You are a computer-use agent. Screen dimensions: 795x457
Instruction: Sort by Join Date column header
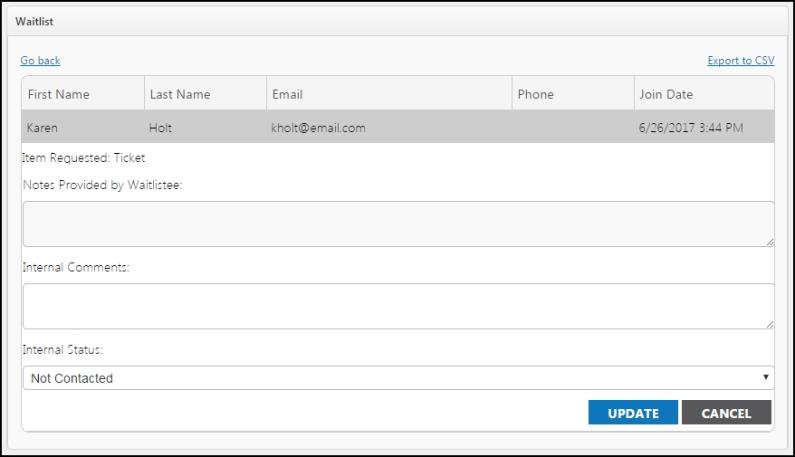[x=666, y=94]
